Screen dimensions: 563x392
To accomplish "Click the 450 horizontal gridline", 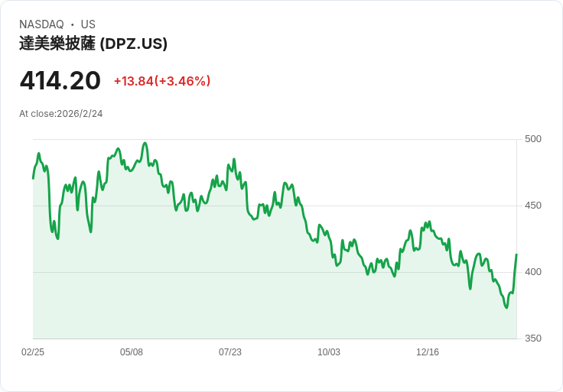I will point(275,206).
